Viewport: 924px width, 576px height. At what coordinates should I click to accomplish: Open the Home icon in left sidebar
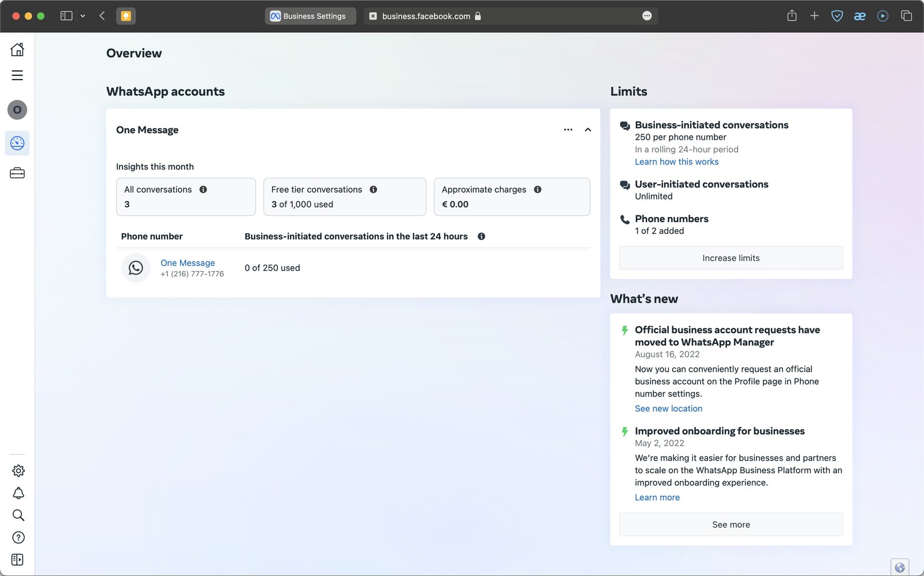[17, 50]
